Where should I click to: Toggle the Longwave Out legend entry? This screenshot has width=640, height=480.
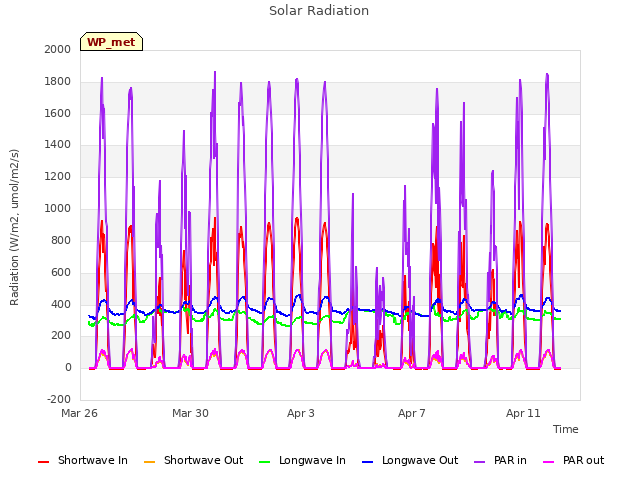point(410,460)
